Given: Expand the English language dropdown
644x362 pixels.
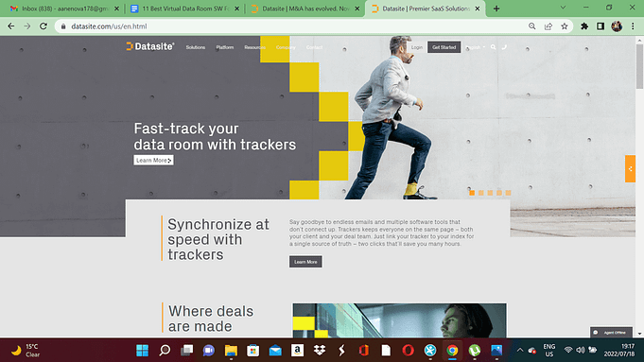Looking at the screenshot, I should click(x=476, y=47).
